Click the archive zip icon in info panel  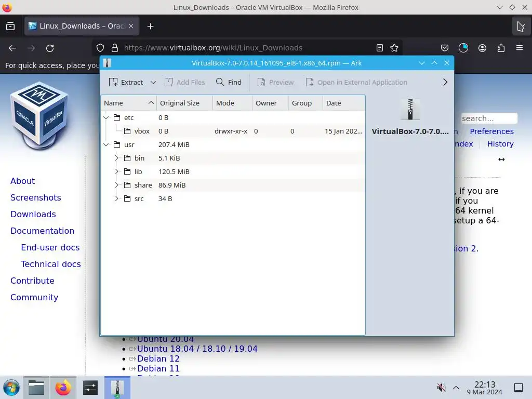coord(410,110)
